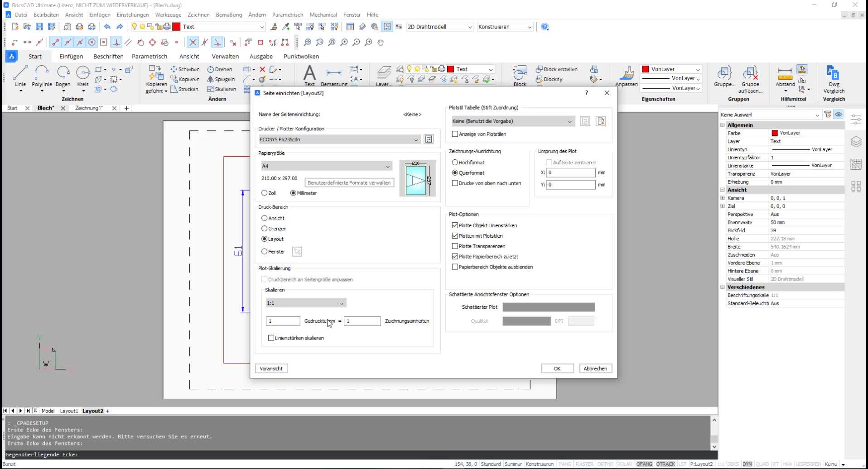Select the Millimeter radio button
The height and width of the screenshot is (469, 868).
293,193
